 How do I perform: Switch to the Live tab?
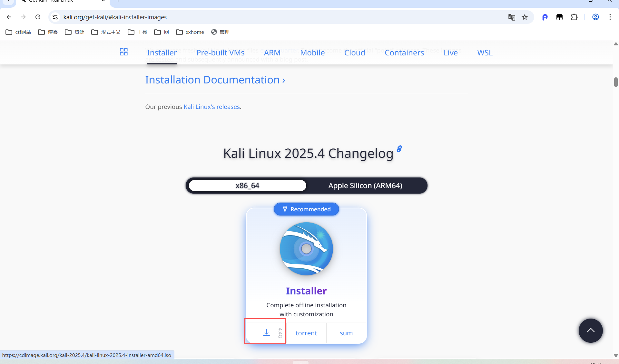pyautogui.click(x=450, y=53)
